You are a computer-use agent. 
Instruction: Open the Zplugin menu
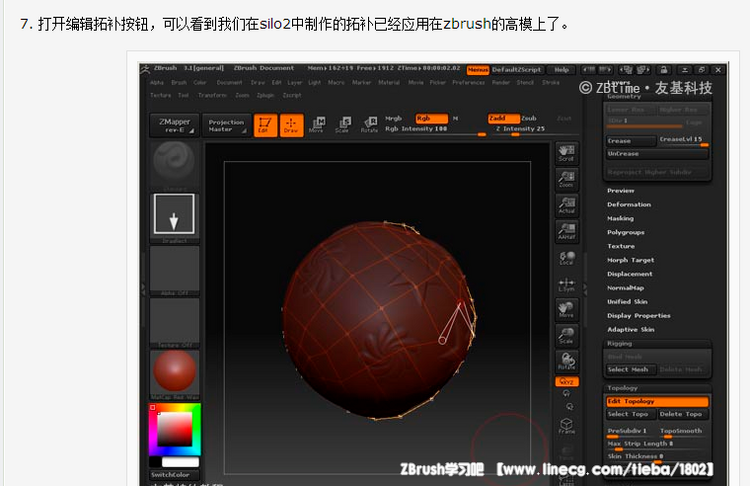(265, 95)
